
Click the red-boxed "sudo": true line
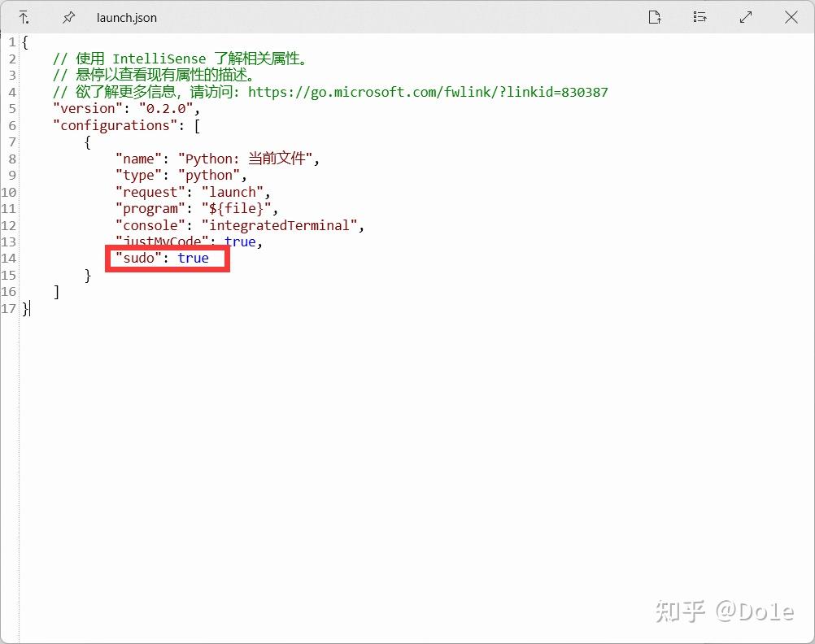(167, 258)
